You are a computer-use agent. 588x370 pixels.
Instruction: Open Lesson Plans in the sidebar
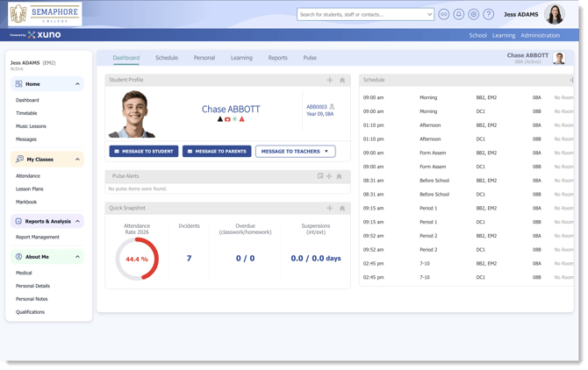(29, 189)
